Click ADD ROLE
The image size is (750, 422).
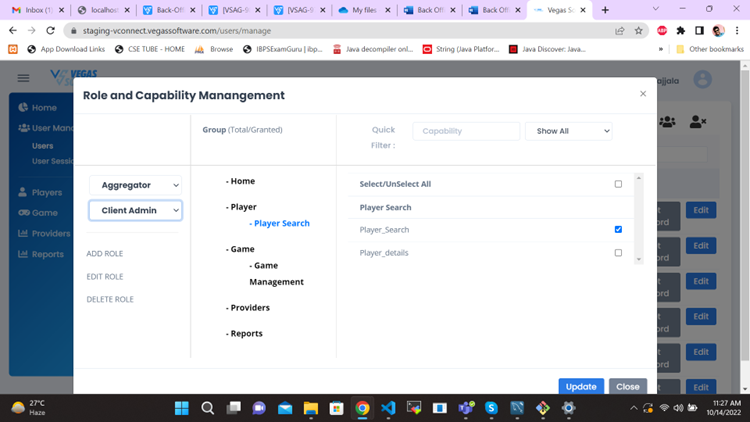(x=105, y=254)
